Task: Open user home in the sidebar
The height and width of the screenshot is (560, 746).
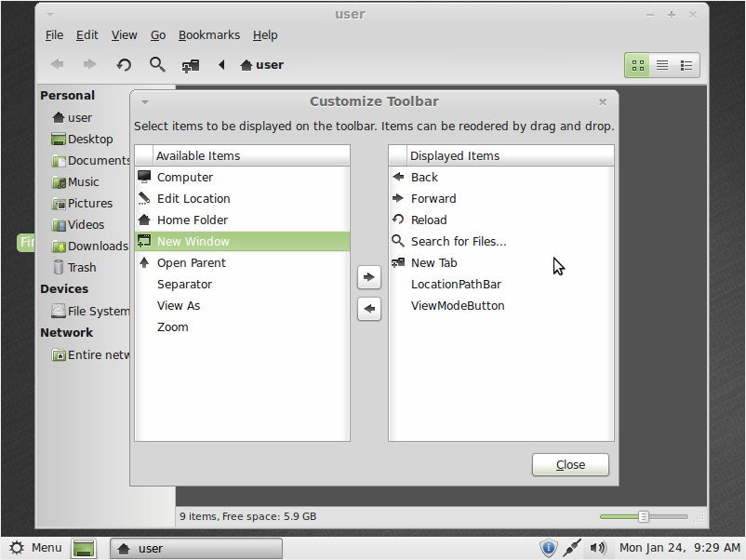Action: 73,117
